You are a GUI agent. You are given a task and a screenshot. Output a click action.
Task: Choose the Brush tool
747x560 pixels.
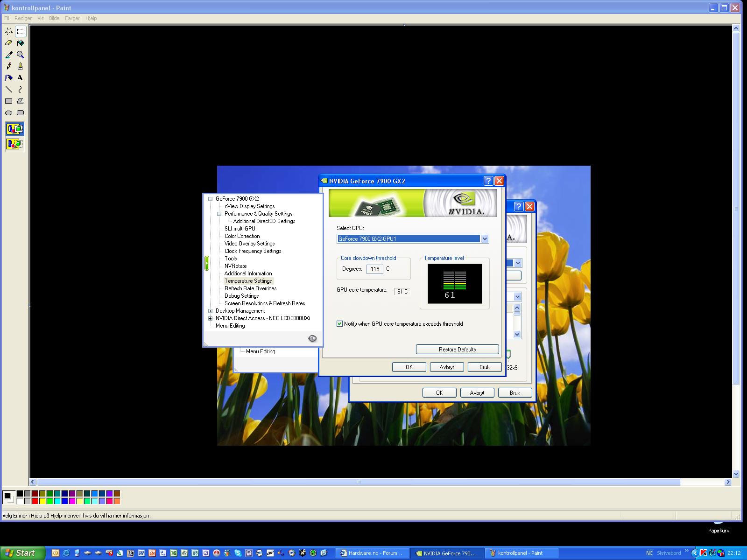coord(21,66)
